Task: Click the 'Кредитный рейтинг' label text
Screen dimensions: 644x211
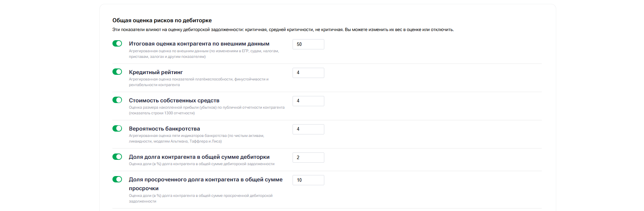Action: point(156,72)
